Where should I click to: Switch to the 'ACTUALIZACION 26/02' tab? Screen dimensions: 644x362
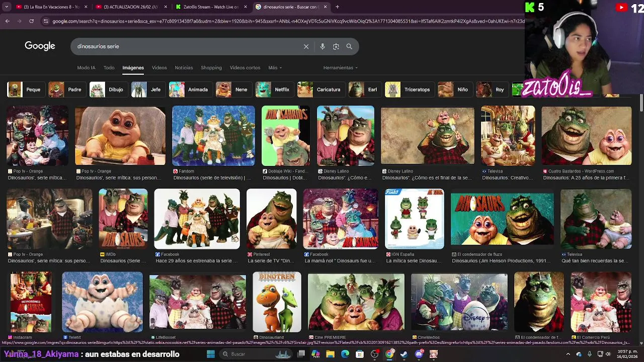(132, 7)
